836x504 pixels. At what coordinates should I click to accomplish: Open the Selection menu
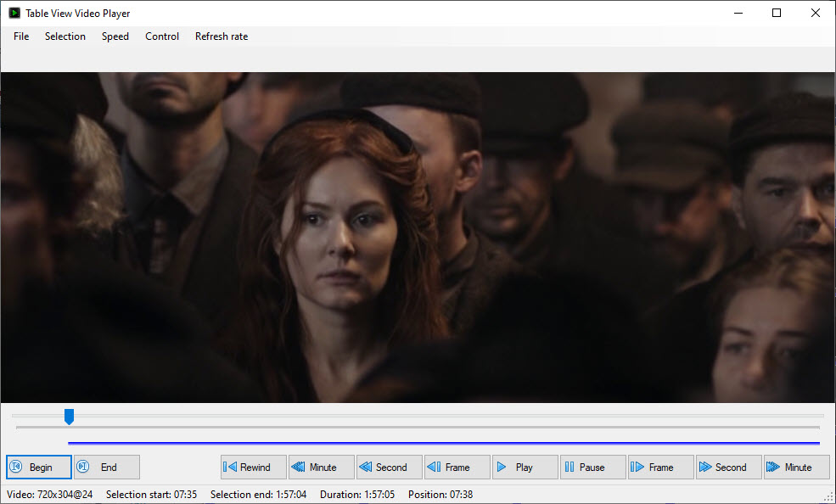point(65,36)
